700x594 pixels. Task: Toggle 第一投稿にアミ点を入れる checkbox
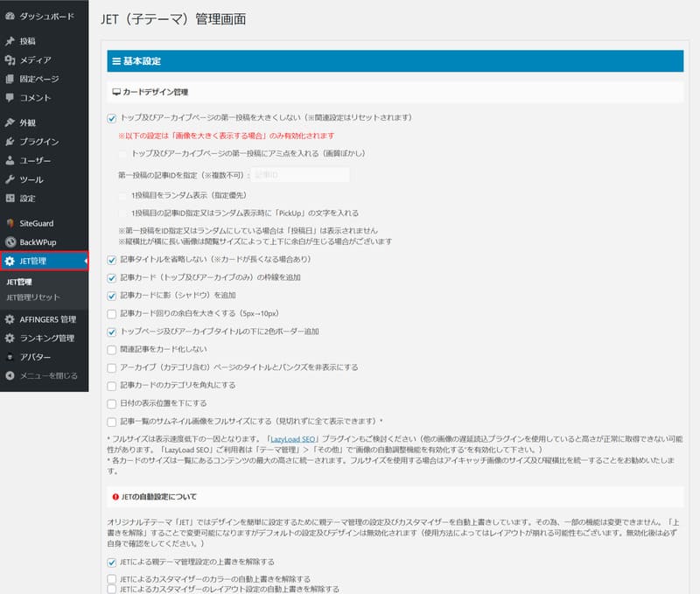[x=122, y=154]
